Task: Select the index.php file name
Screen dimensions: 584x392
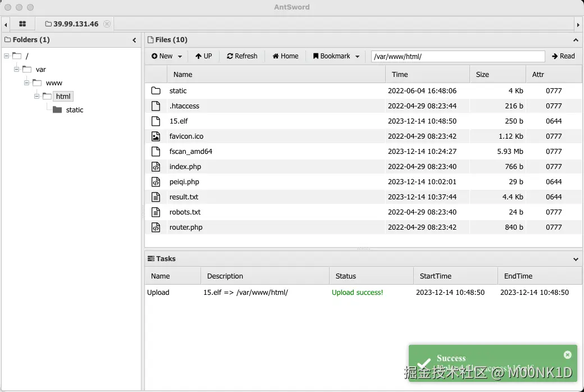Action: tap(185, 167)
